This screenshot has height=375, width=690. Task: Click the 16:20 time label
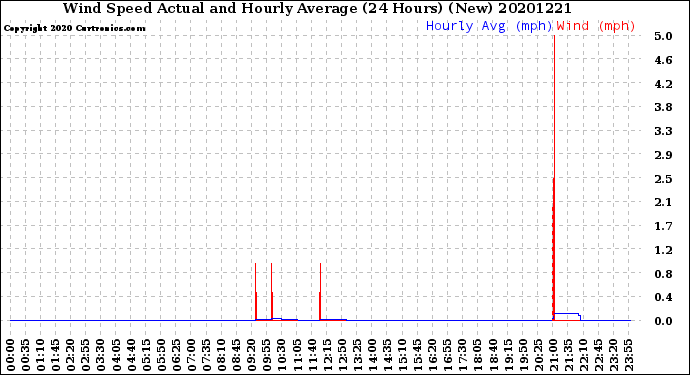pyautogui.click(x=433, y=355)
